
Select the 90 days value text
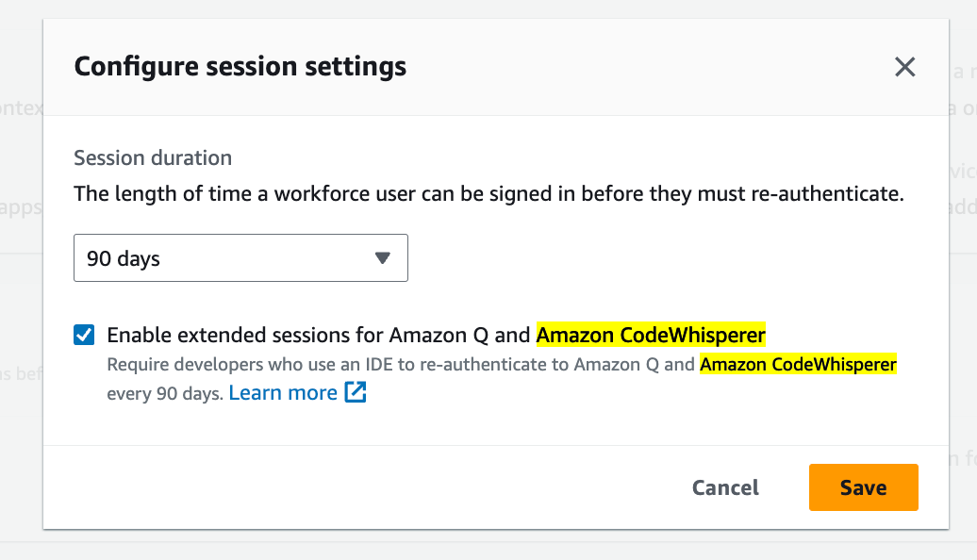124,258
